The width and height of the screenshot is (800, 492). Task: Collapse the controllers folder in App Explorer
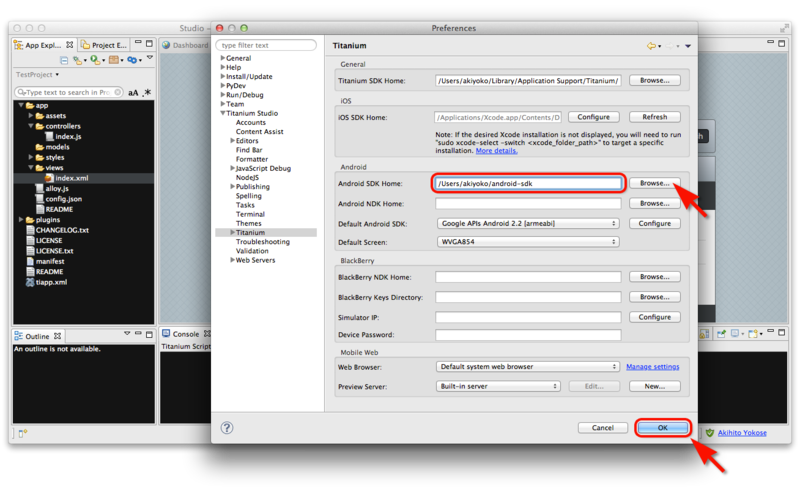coord(31,126)
